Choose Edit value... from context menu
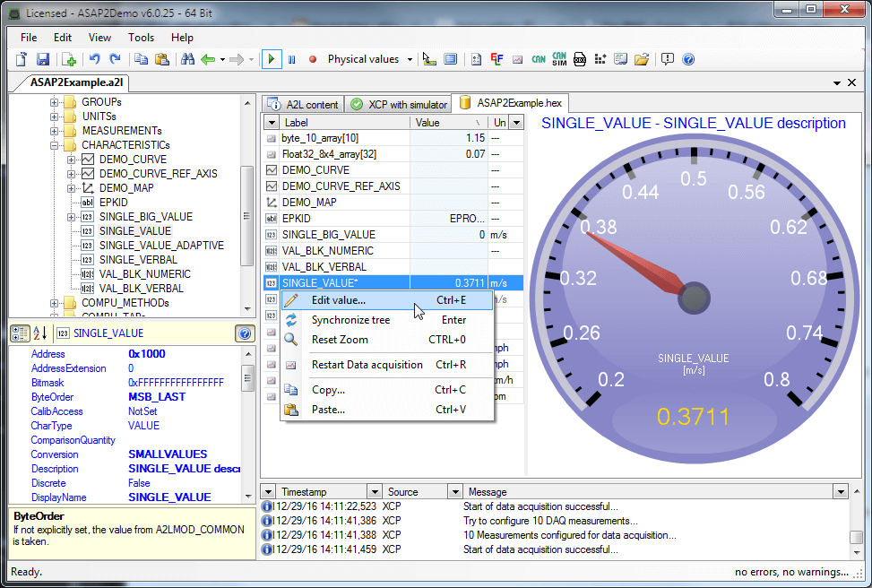 pos(338,300)
